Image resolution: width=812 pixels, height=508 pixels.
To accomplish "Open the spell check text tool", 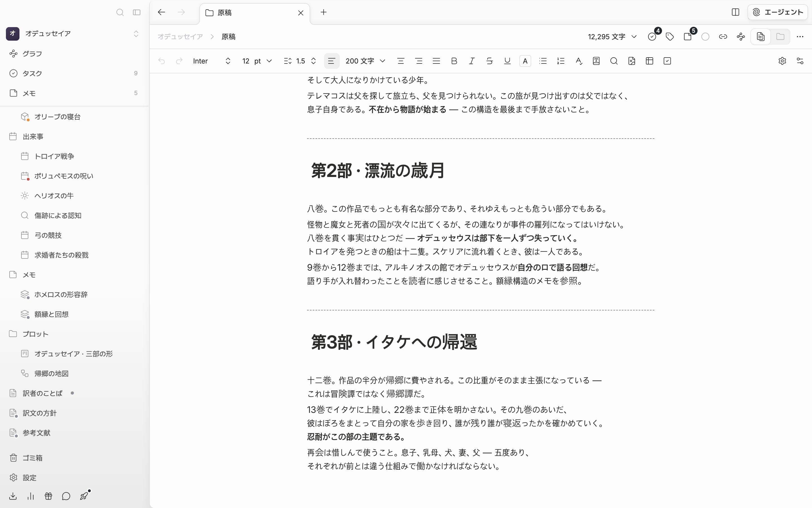I will (579, 61).
